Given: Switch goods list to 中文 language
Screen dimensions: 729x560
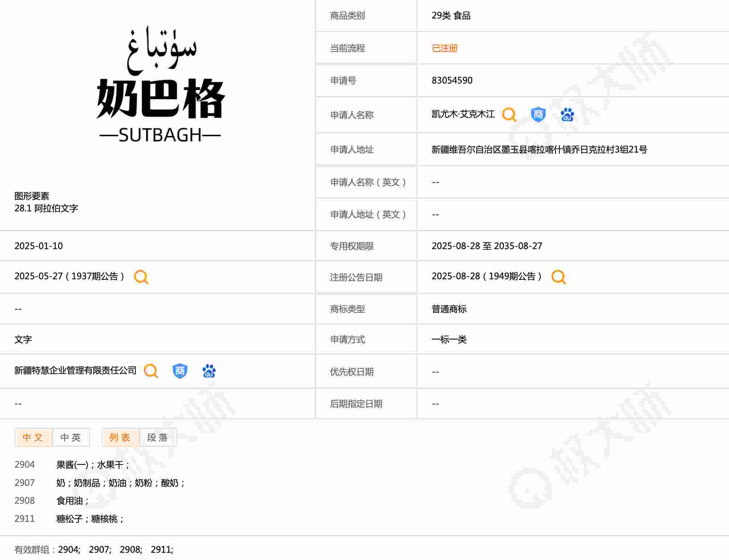Looking at the screenshot, I should [x=33, y=437].
